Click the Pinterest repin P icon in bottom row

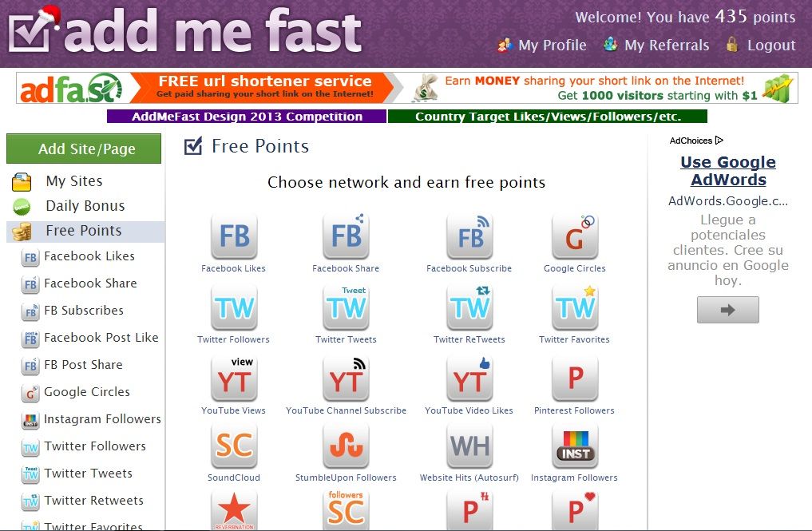pyautogui.click(x=469, y=510)
